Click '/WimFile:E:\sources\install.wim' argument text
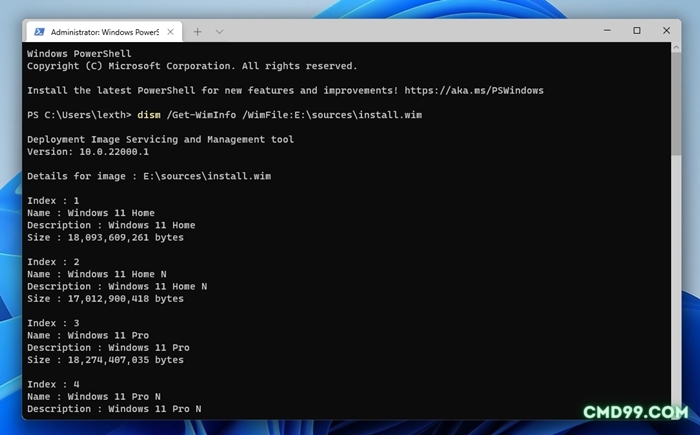Screen dimensions: 700x435 (x=332, y=115)
